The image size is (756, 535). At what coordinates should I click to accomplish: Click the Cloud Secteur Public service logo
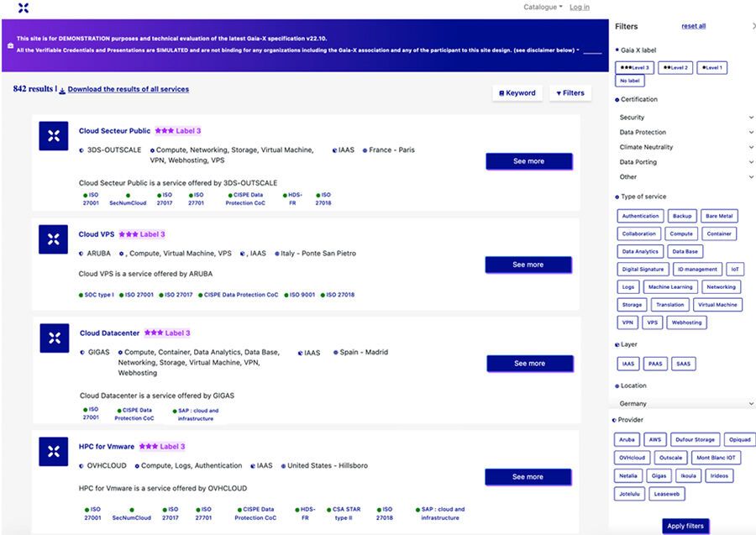pyautogui.click(x=54, y=136)
